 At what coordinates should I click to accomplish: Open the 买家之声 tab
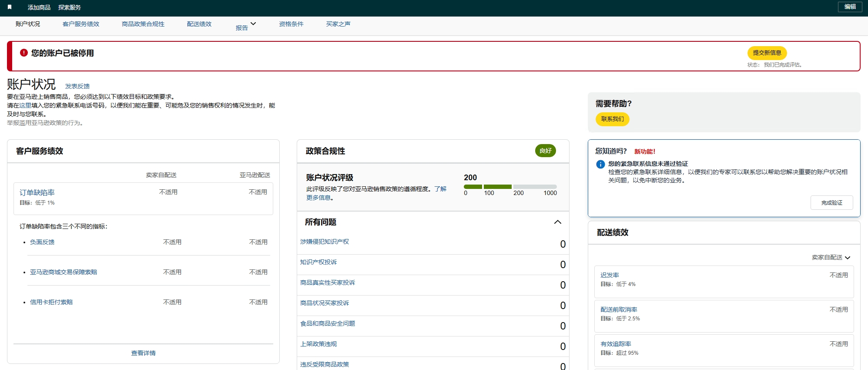(x=338, y=24)
